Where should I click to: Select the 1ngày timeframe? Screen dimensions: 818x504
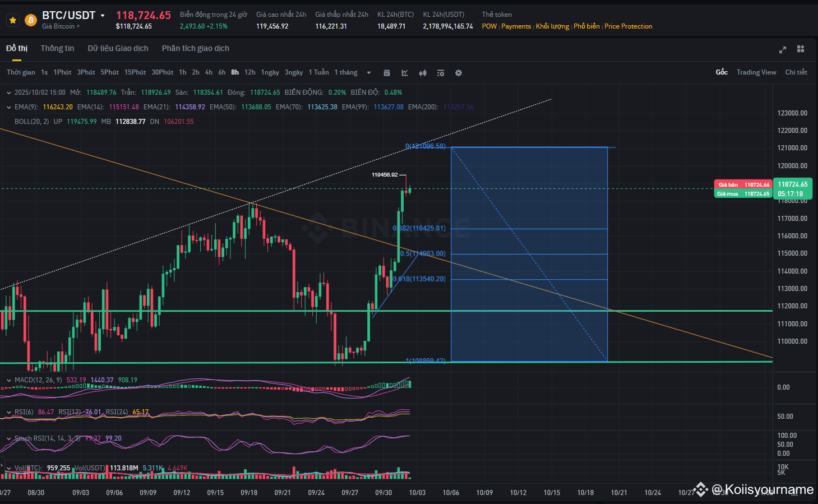pyautogui.click(x=270, y=72)
